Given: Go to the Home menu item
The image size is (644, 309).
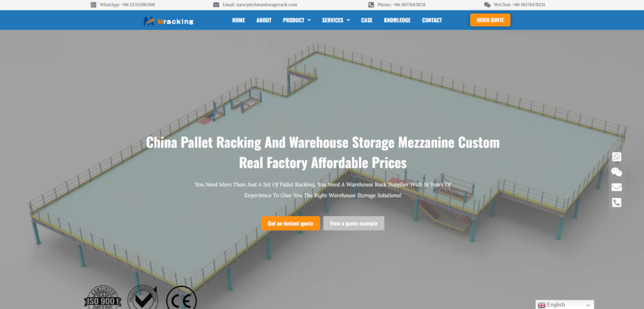Looking at the screenshot, I should click(x=238, y=20).
